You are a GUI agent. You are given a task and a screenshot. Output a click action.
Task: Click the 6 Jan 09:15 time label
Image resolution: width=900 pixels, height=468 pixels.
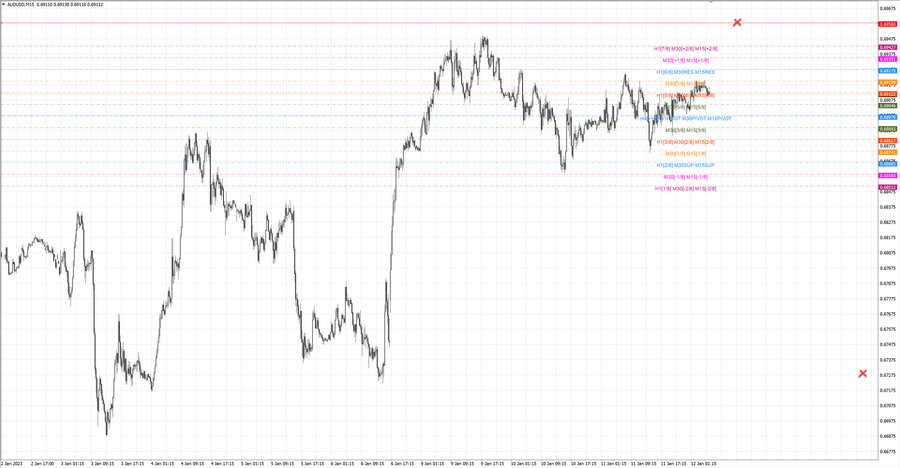click(373, 463)
